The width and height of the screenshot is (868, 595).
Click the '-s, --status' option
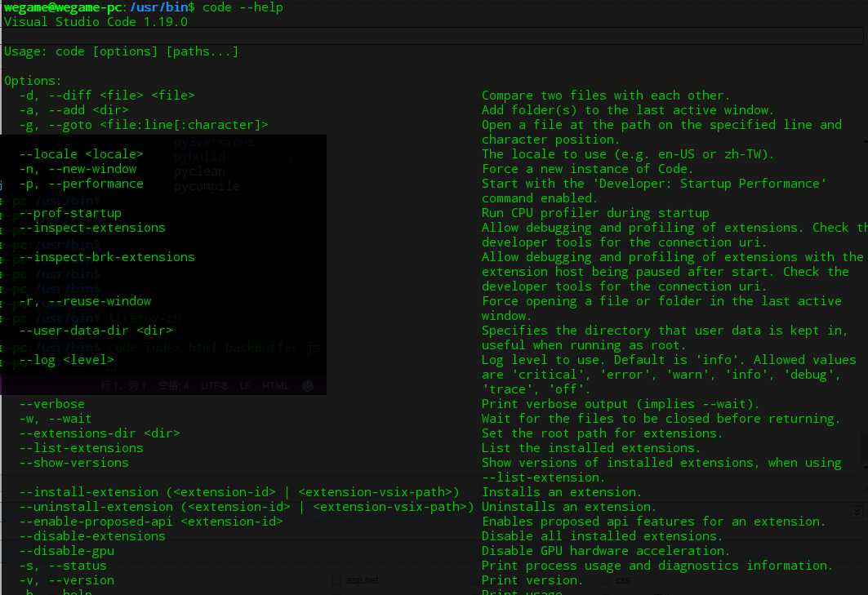point(63,565)
